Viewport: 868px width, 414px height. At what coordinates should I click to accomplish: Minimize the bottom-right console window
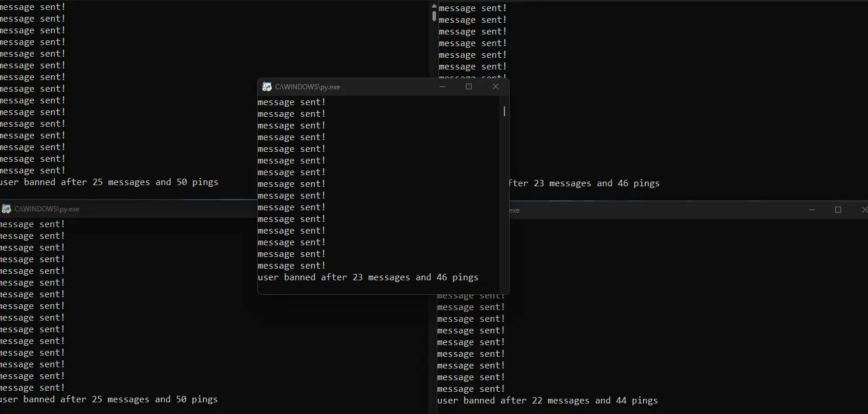click(812, 210)
